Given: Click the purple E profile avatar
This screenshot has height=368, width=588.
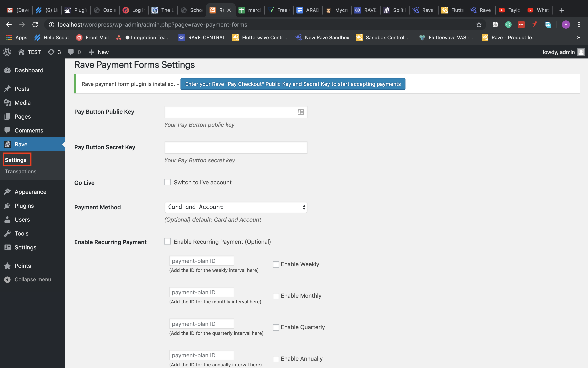Looking at the screenshot, I should click(566, 25).
